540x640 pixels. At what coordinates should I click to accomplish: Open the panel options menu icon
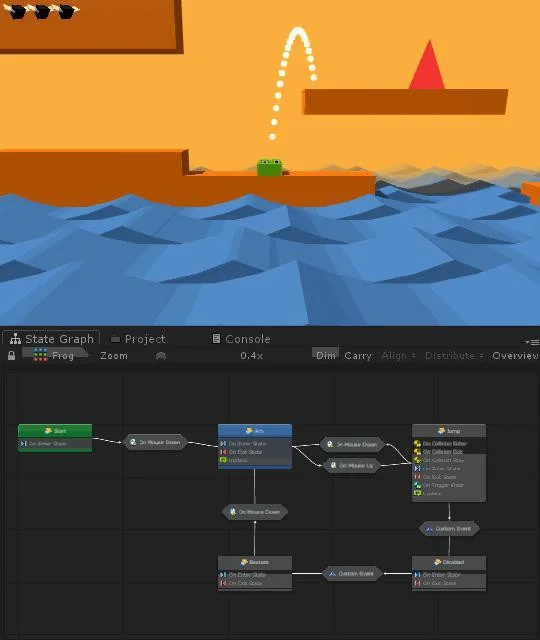coord(532,342)
